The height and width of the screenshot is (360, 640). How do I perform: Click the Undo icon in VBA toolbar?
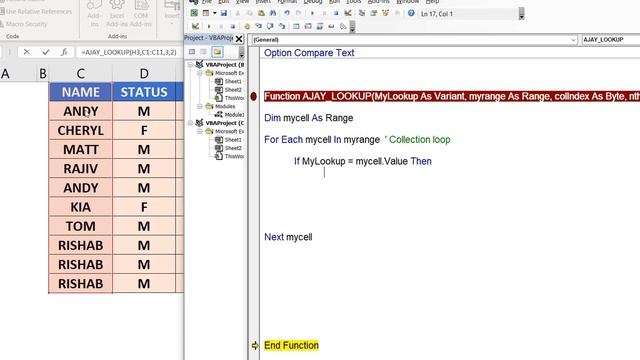click(x=287, y=13)
